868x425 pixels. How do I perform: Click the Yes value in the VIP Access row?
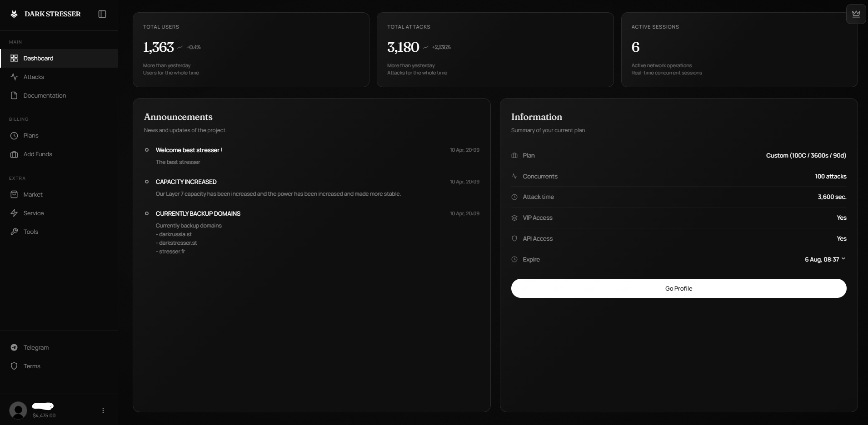[x=842, y=217]
